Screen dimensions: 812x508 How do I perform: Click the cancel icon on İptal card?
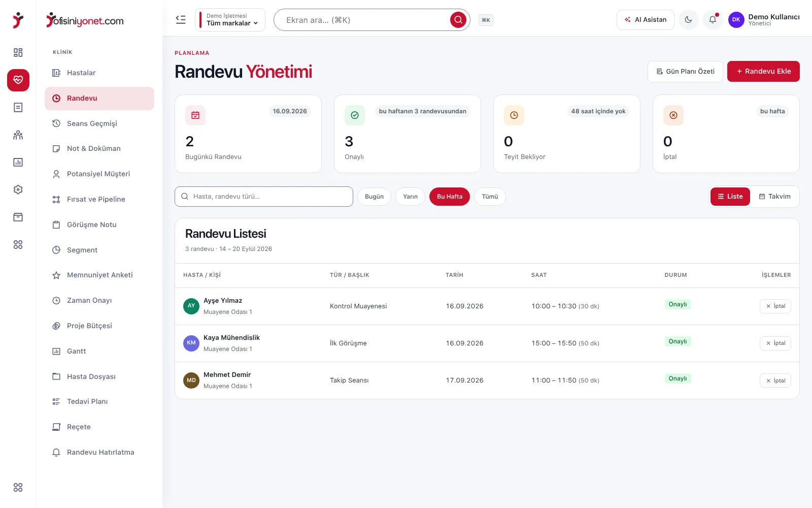(673, 115)
